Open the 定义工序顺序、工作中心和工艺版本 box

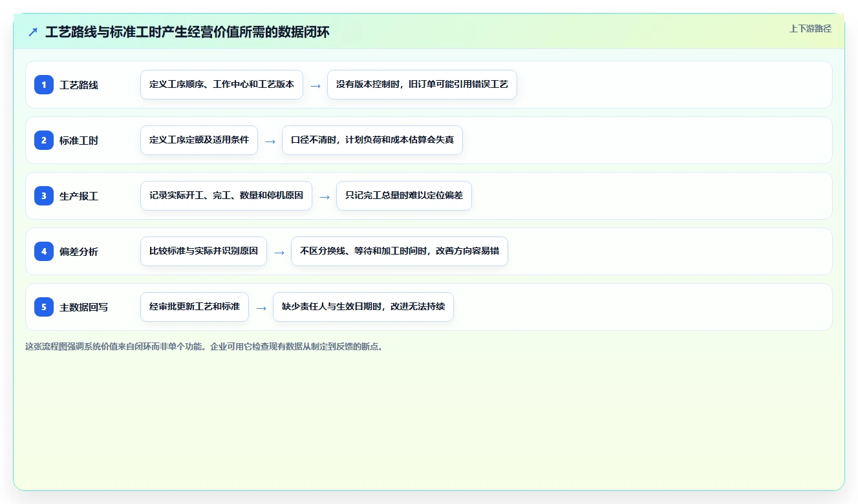pos(222,85)
